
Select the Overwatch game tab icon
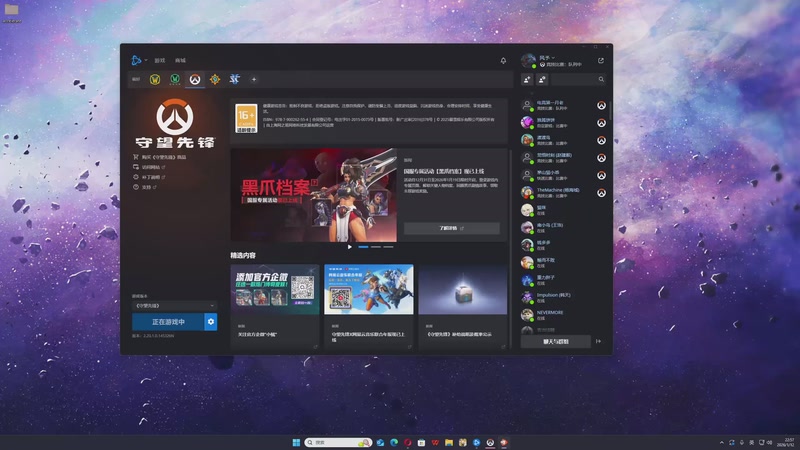click(x=195, y=79)
